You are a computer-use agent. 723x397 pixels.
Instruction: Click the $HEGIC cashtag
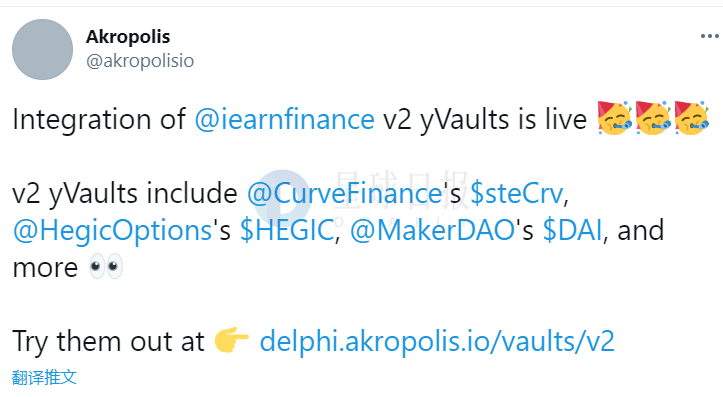pos(287,230)
